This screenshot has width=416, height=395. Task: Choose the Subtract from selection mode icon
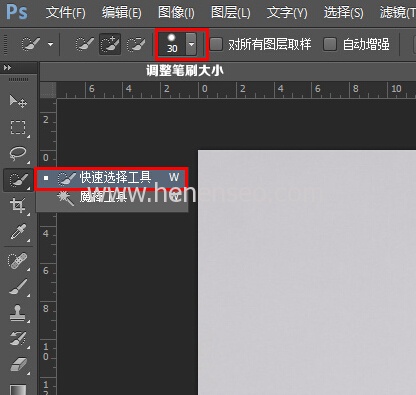[136, 44]
